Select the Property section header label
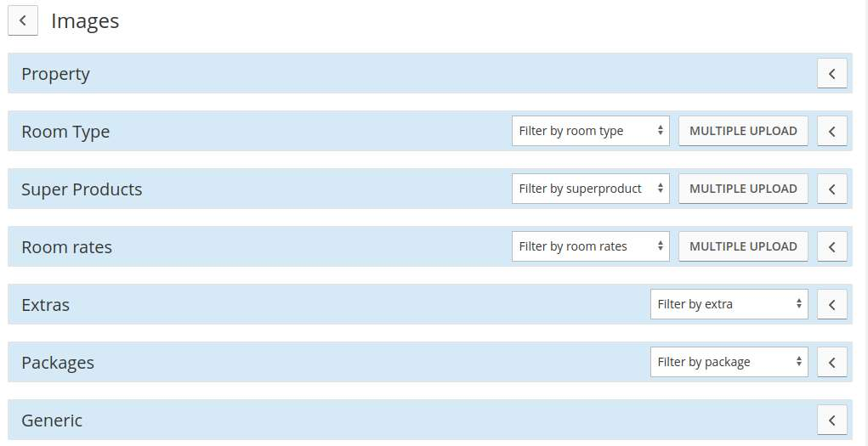868x446 pixels. click(55, 74)
